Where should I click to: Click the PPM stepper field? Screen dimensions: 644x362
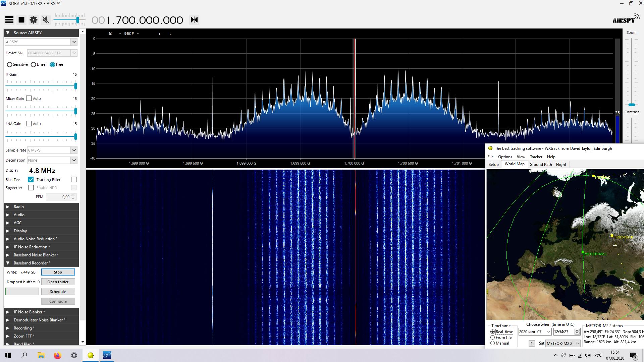61,197
